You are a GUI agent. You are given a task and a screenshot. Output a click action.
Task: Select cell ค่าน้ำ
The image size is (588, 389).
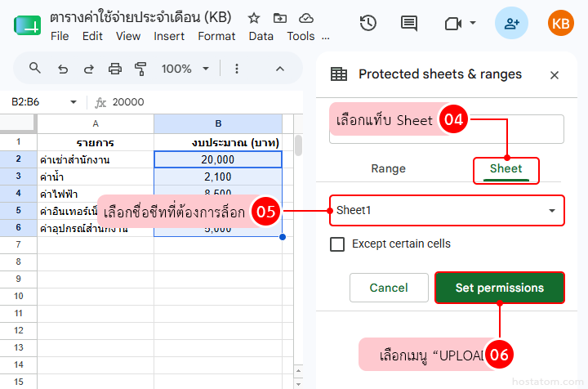[96, 177]
